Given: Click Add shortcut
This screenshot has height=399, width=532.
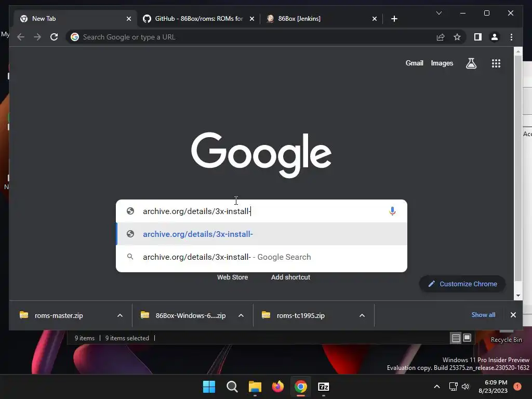Looking at the screenshot, I should (290, 277).
